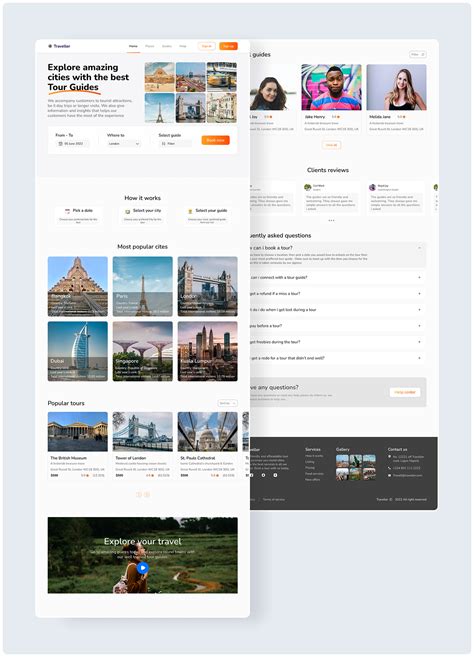Open The British Museum tour image

click(78, 432)
